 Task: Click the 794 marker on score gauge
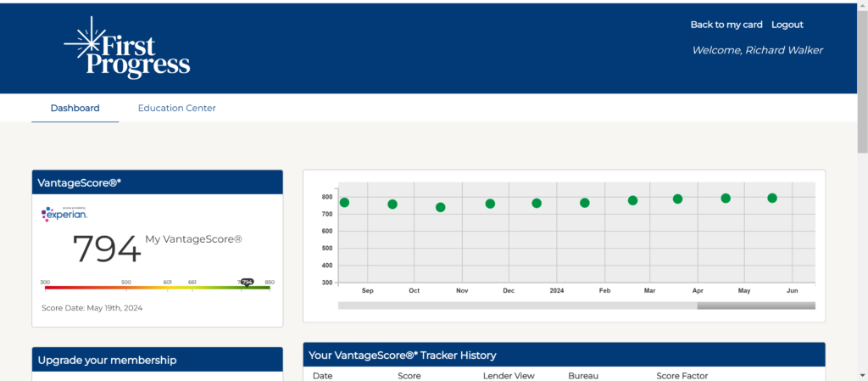tap(248, 282)
